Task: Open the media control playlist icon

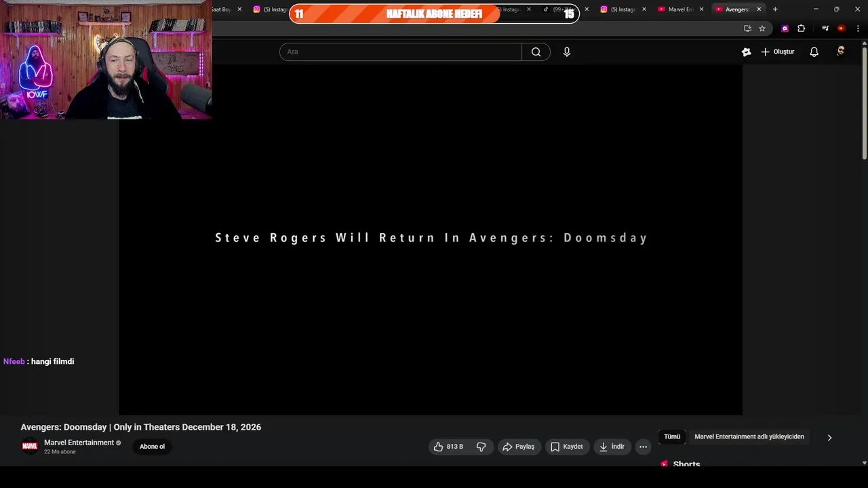Action: click(825, 28)
